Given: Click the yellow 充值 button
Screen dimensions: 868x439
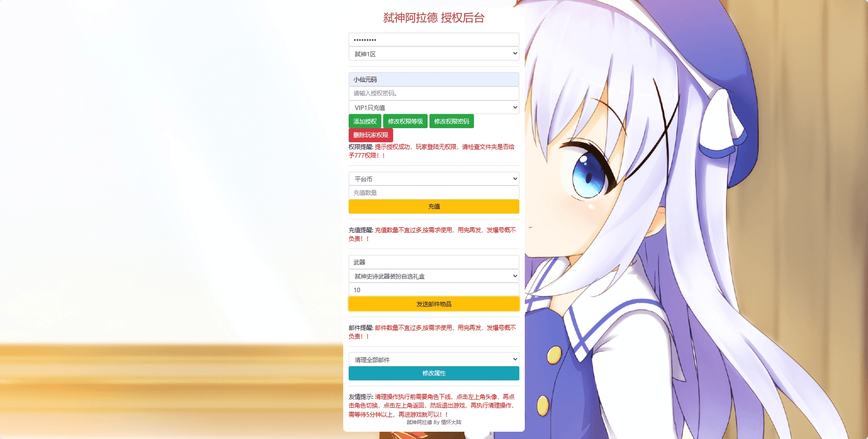Looking at the screenshot, I should click(x=434, y=206).
